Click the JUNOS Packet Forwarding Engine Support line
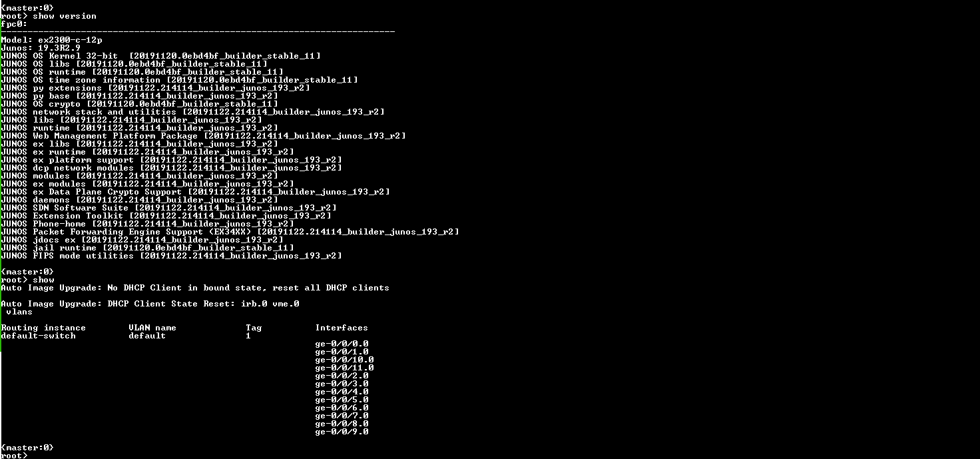The image size is (980, 459). pyautogui.click(x=230, y=232)
